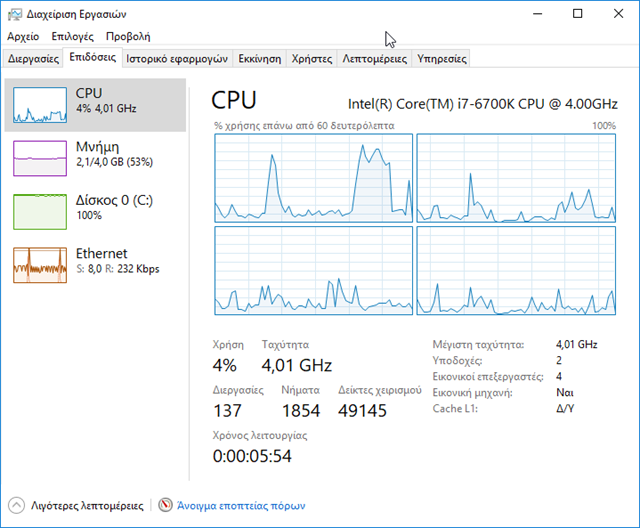Open the Αρχείο menu
Screen dimensions: 640x528
[23, 36]
